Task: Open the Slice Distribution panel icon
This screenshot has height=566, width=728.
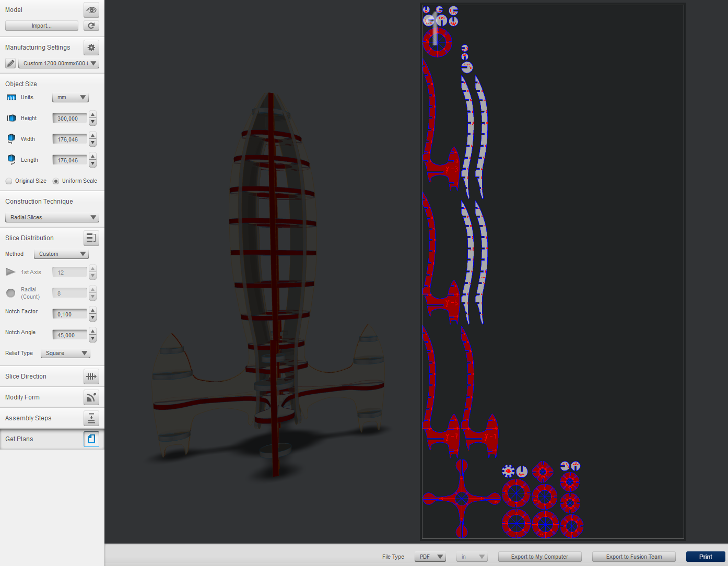Action: tap(91, 238)
